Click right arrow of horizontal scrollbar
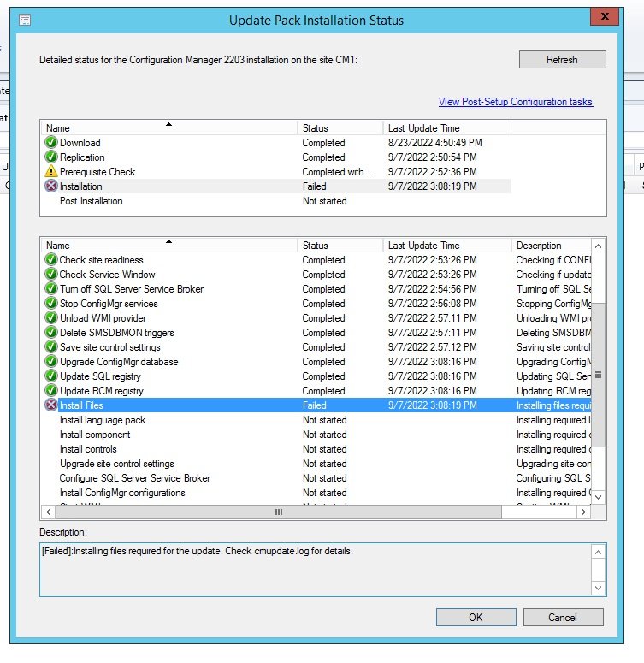Image resolution: width=644 pixels, height=663 pixels. coord(583,512)
